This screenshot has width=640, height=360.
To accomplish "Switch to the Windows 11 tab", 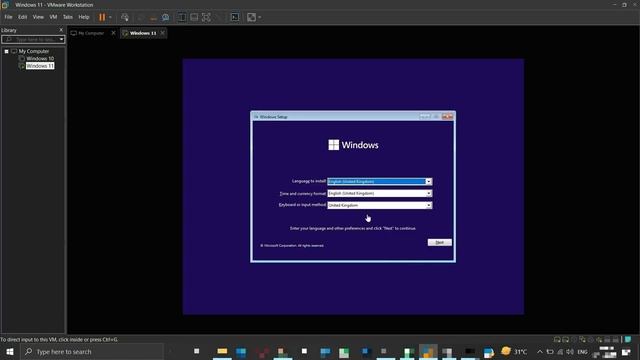I will coord(143,33).
